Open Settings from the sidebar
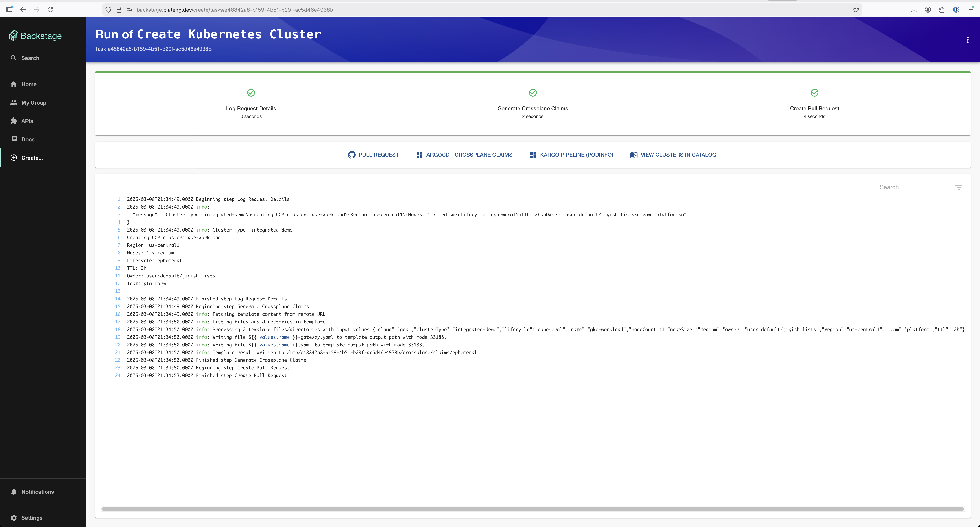The image size is (980, 527). pos(14,517)
